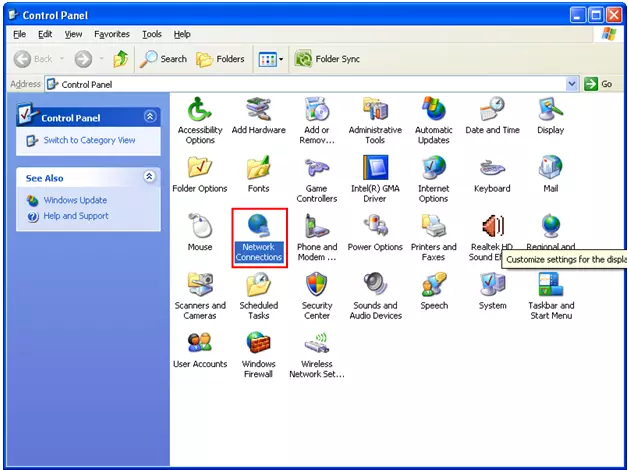The height and width of the screenshot is (470, 628).
Task: Open the File menu
Action: 20,34
